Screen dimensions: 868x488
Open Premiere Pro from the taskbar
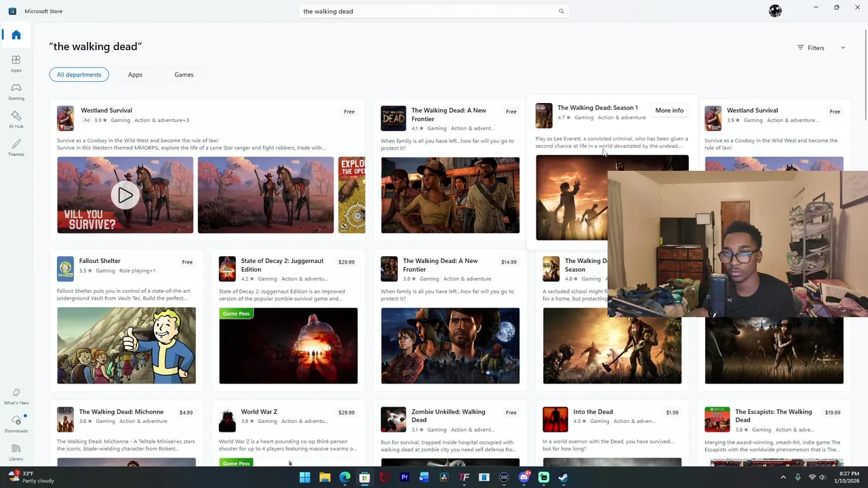(x=404, y=477)
